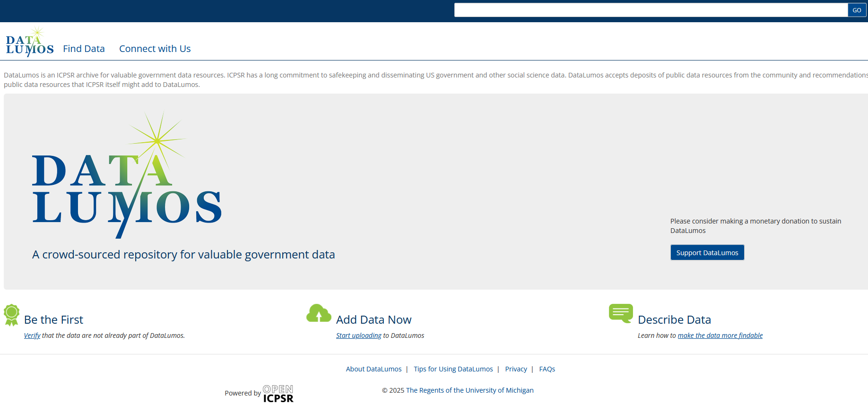Viewport: 868px width, 413px height.
Task: Follow the Verify link
Action: pyautogui.click(x=32, y=336)
